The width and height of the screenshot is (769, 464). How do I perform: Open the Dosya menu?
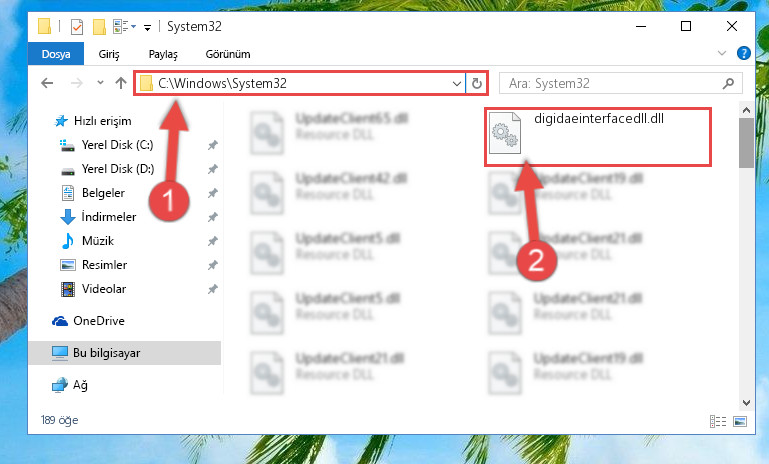(x=56, y=54)
